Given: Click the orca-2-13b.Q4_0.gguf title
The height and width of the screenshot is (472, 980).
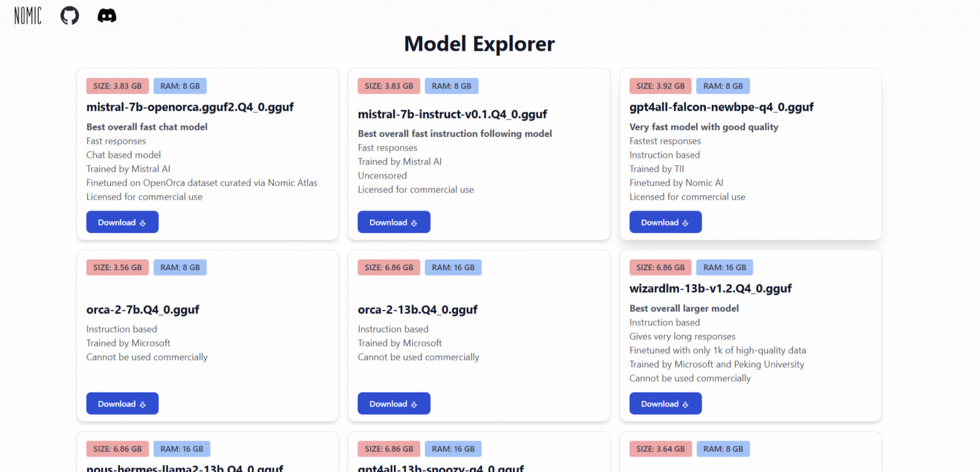Looking at the screenshot, I should pos(418,309).
